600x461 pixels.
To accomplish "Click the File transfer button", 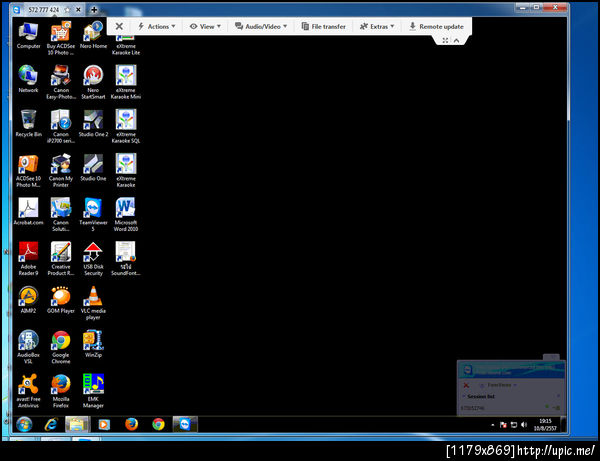I will (x=324, y=26).
